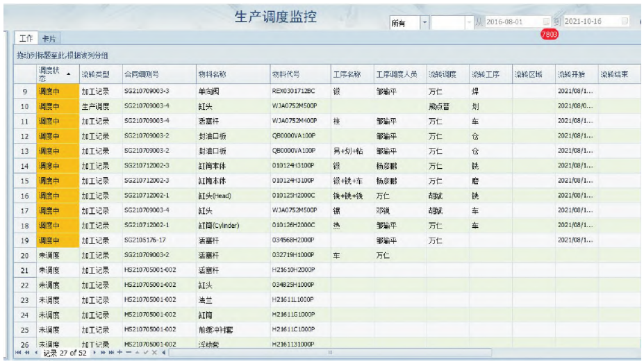Click the red 7803 count badge
This screenshot has width=644, height=364.
click(549, 35)
